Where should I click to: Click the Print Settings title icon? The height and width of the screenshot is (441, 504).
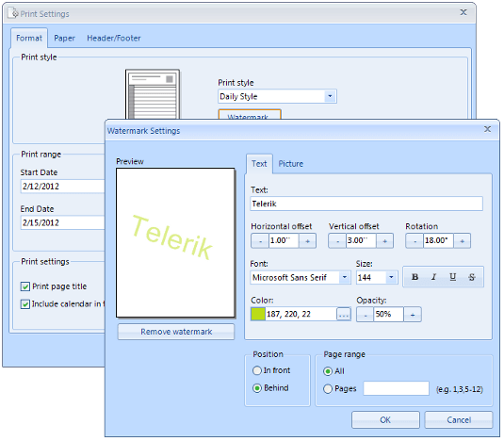click(x=13, y=13)
